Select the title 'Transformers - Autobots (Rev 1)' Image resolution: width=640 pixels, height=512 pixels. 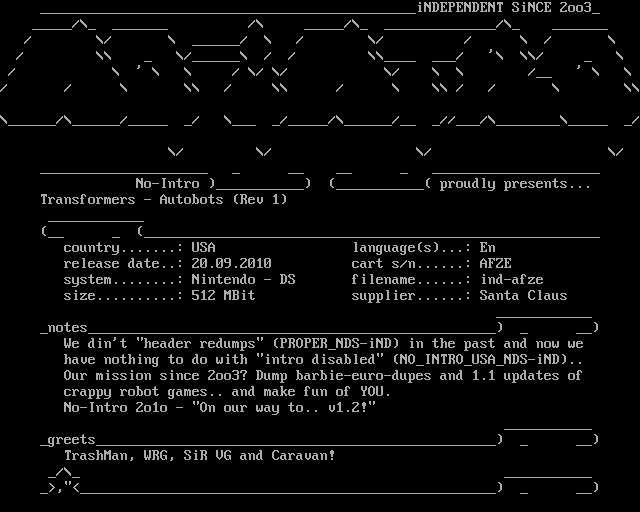pos(164,200)
